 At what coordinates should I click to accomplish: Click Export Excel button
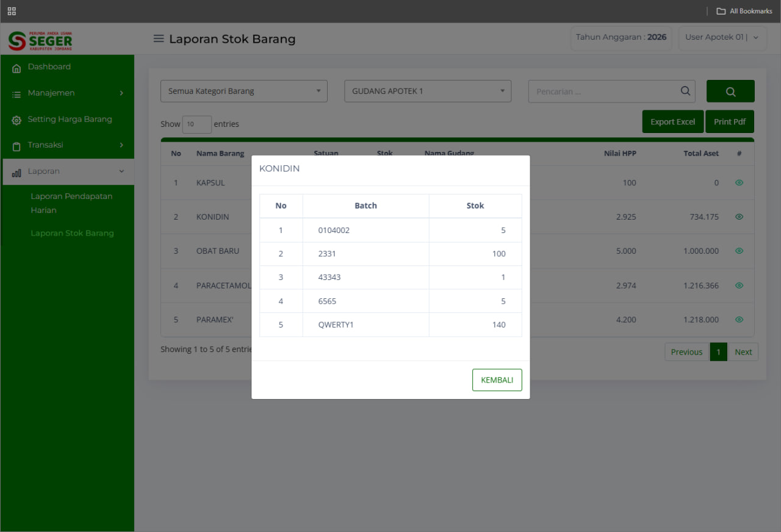(672, 121)
